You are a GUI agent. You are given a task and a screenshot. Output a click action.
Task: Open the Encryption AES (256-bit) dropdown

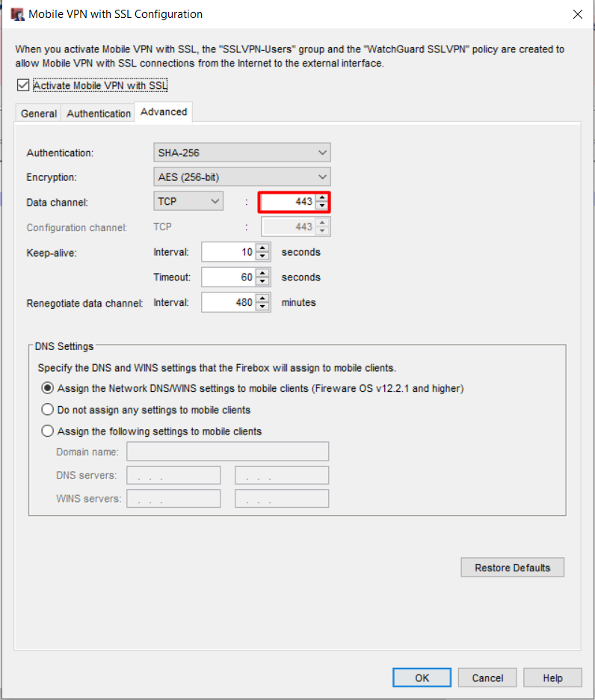[242, 177]
